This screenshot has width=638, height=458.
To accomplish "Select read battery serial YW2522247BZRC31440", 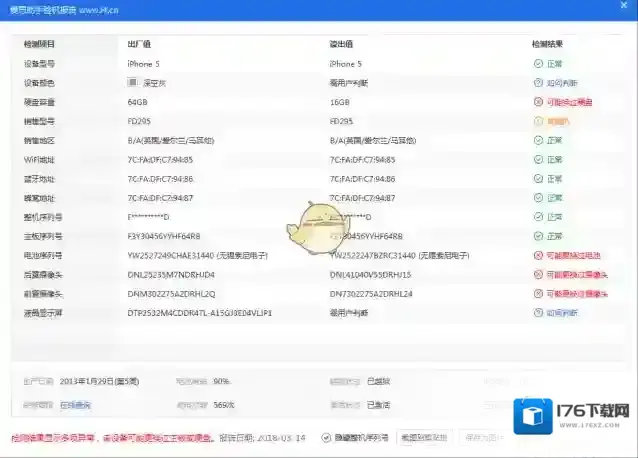I will (x=373, y=255).
